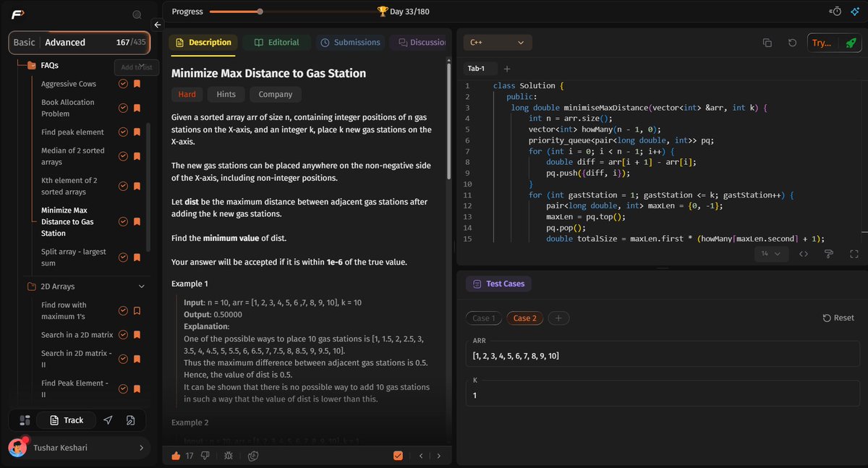Select the Description tab

point(203,43)
